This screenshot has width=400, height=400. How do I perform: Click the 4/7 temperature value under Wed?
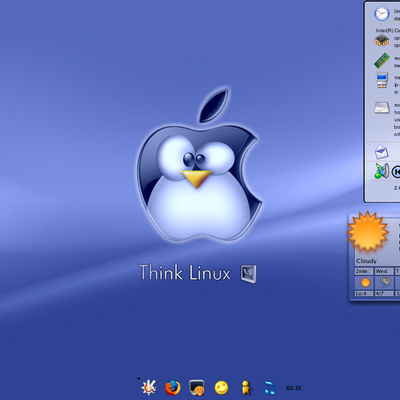380,294
